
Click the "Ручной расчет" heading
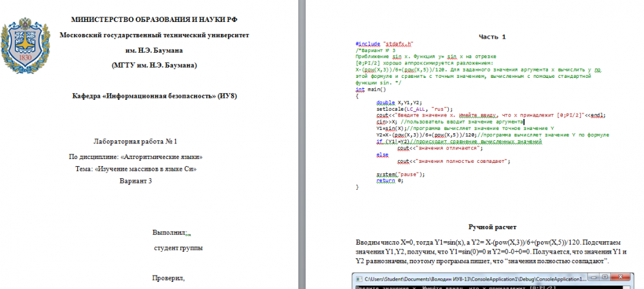(493, 227)
